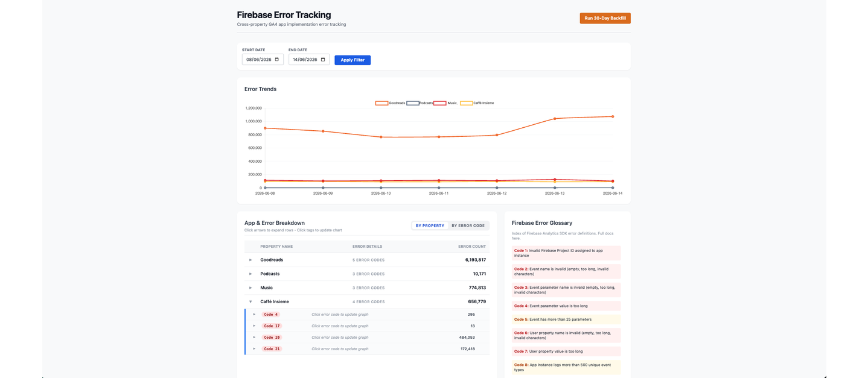This screenshot has width=868, height=378.
Task: Select Goodreads data point on 2026-06-11
Action: tap(439, 137)
